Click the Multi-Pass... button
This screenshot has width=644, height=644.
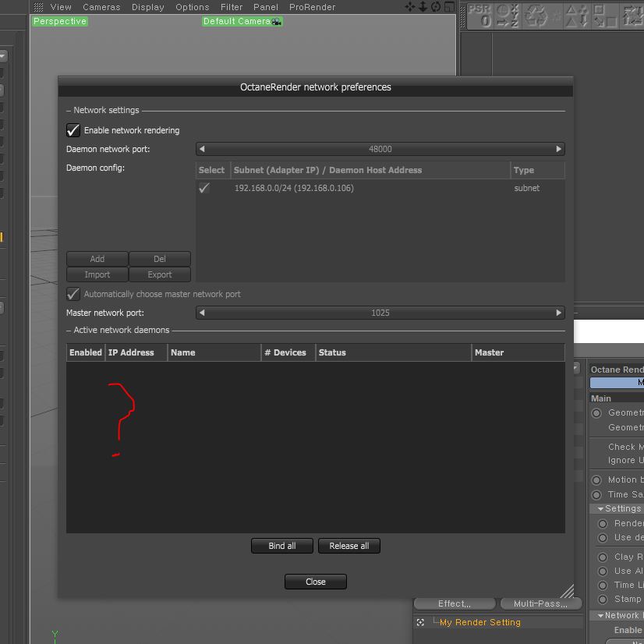(541, 603)
